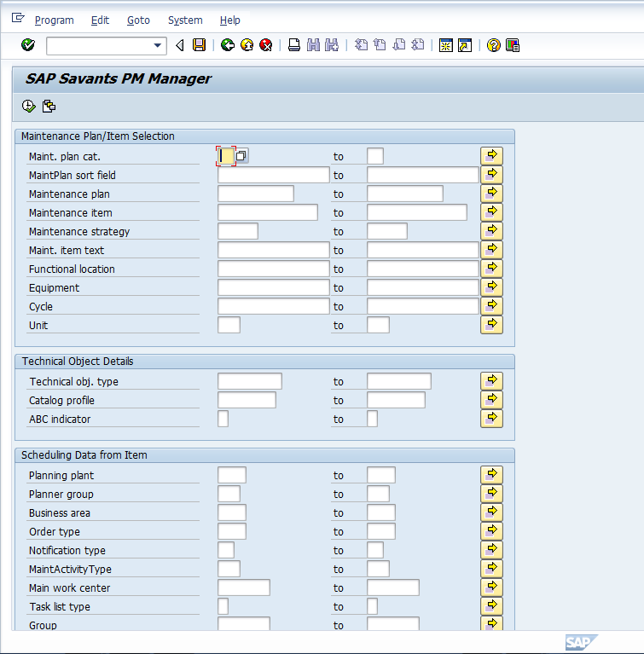Screen dimensions: 644x654
Task: Click the Functional location from field
Action: tap(273, 269)
